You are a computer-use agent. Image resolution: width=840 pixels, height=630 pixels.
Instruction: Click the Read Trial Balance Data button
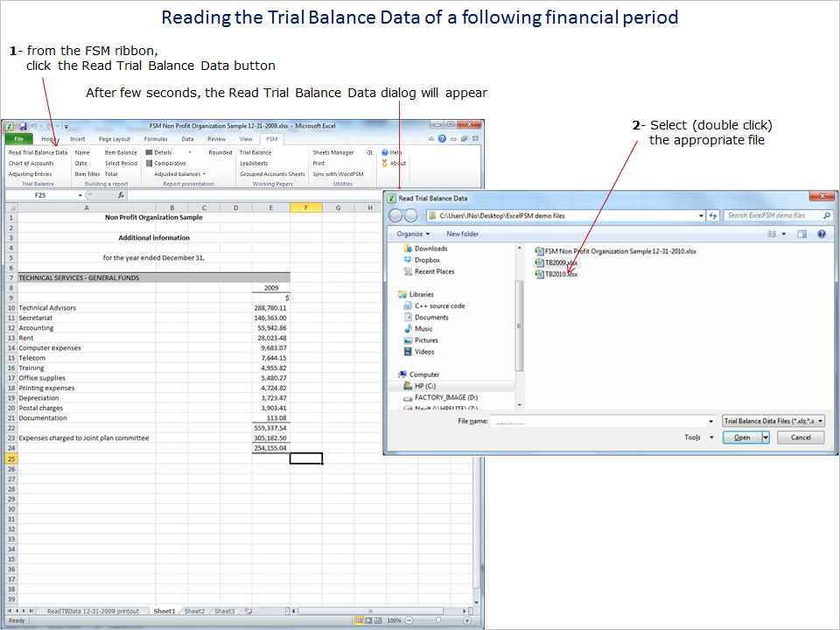point(38,152)
